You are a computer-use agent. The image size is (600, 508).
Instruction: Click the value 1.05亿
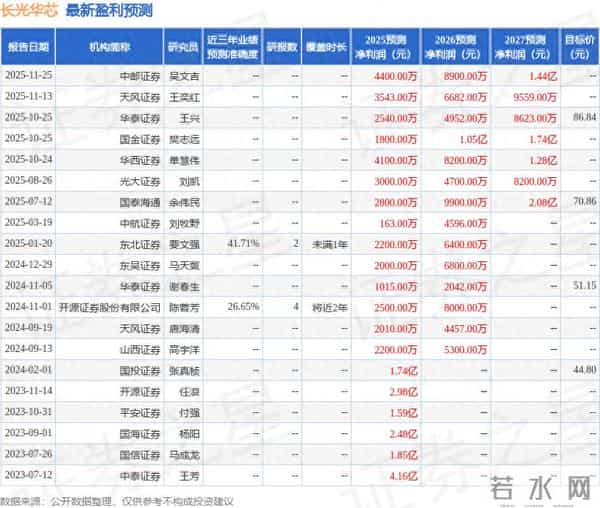click(x=473, y=140)
